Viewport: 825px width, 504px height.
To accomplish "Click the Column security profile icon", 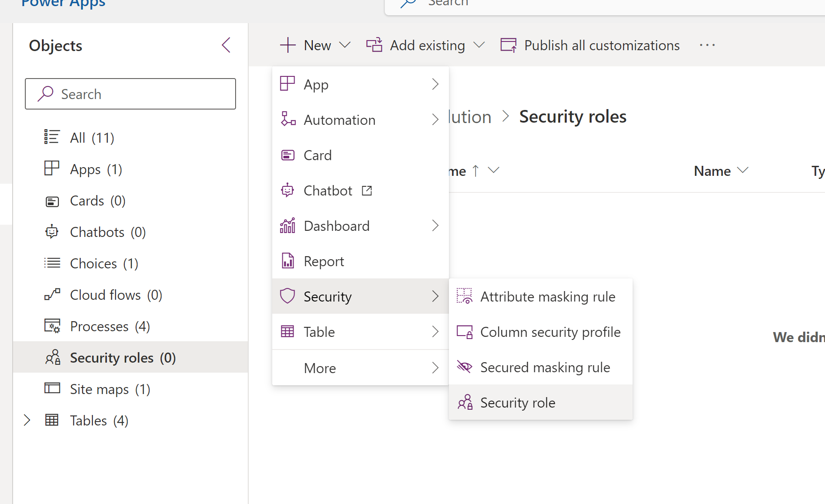I will coord(465,332).
